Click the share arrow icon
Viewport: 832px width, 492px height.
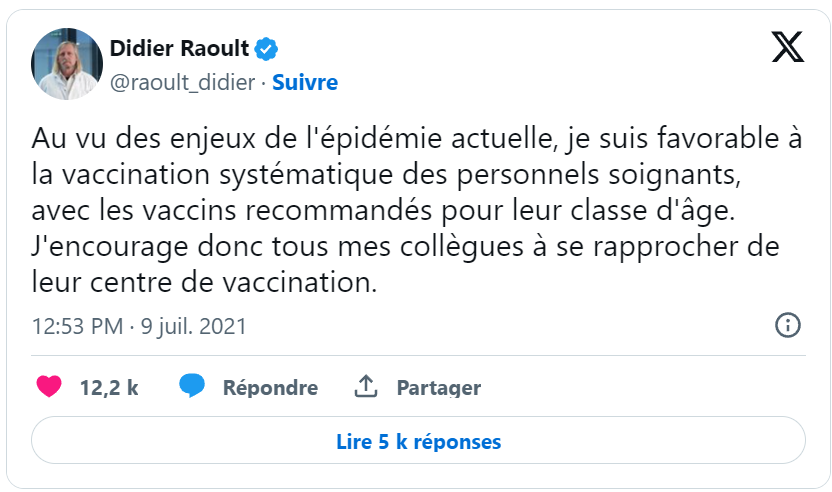pyautogui.click(x=366, y=387)
